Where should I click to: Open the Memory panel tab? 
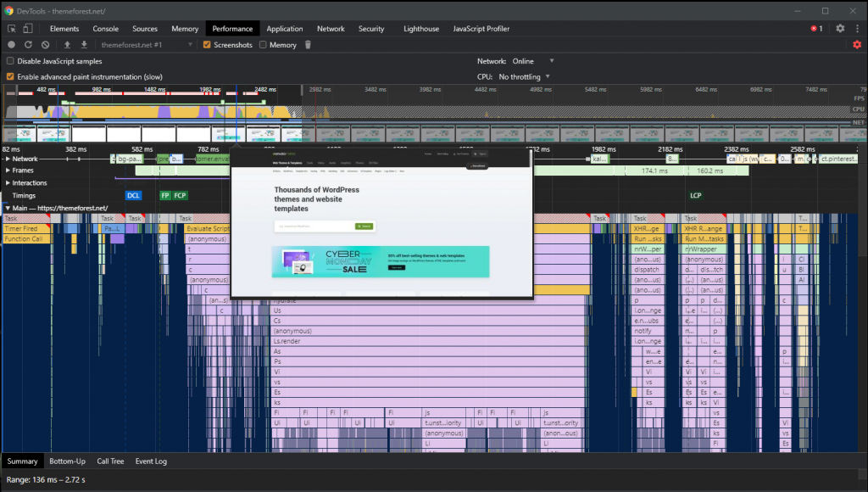[185, 29]
